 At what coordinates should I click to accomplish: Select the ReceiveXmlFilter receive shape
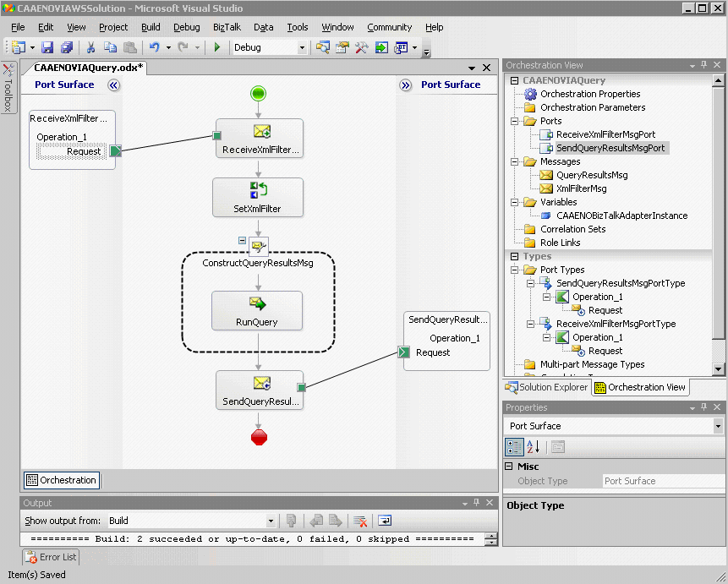pyautogui.click(x=260, y=139)
